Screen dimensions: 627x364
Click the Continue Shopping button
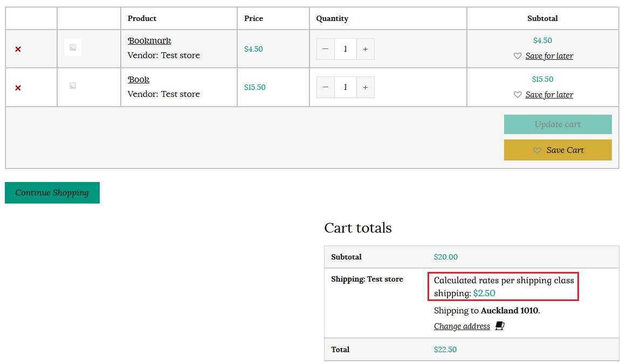click(x=52, y=193)
